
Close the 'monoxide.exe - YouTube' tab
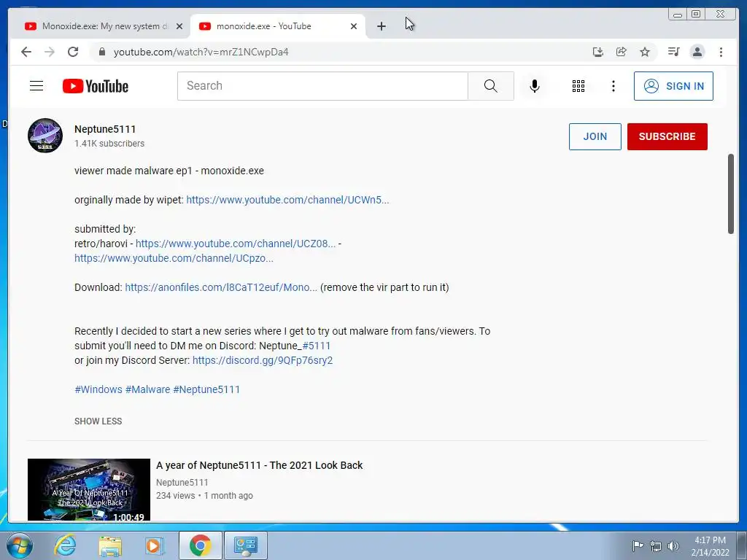(354, 26)
